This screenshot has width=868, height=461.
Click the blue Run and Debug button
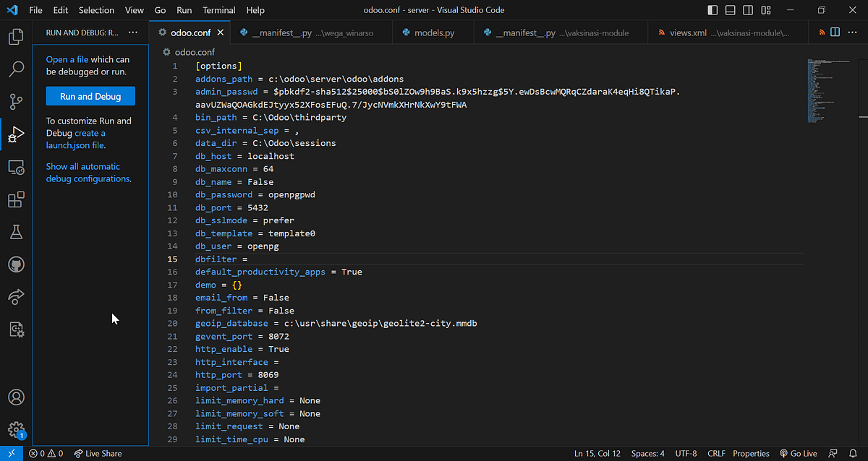[x=90, y=95]
